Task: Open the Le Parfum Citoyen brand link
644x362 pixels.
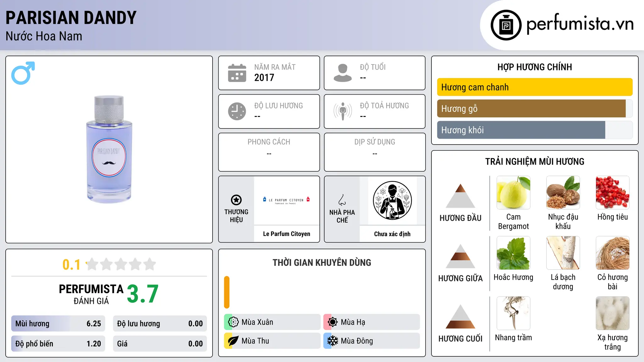Action: 286,234
